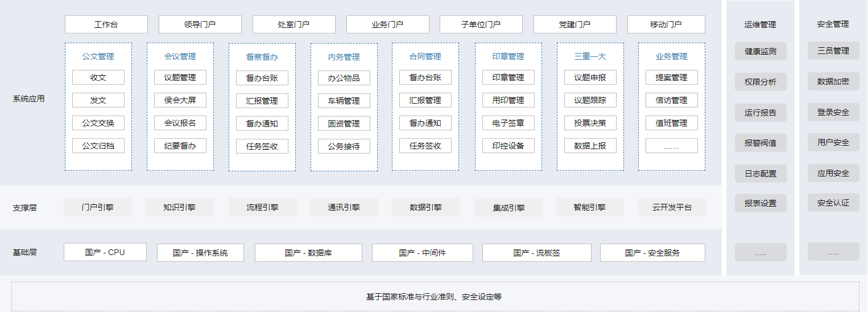Select 议题管理 under 会议管理
Screen dimensions: 868x312
(x=180, y=77)
